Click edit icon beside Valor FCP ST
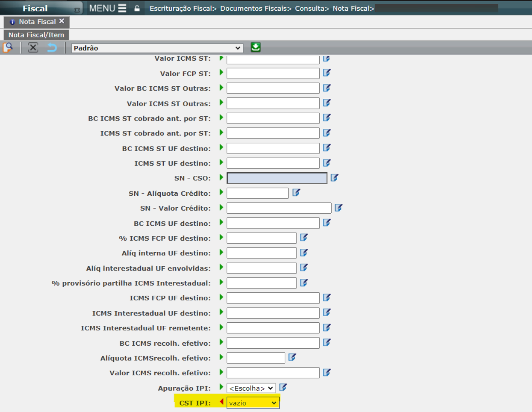Image resolution: width=532 pixels, height=412 pixels. coord(327,73)
